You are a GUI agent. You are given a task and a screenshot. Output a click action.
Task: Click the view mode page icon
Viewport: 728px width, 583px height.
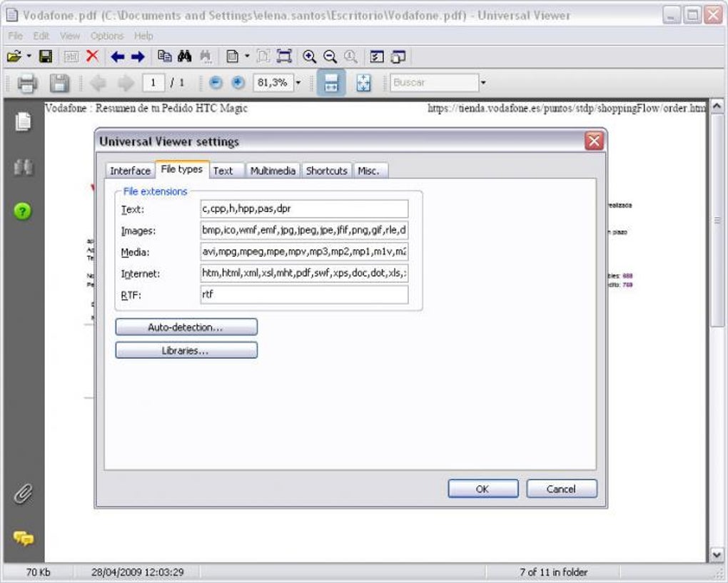pyautogui.click(x=233, y=56)
